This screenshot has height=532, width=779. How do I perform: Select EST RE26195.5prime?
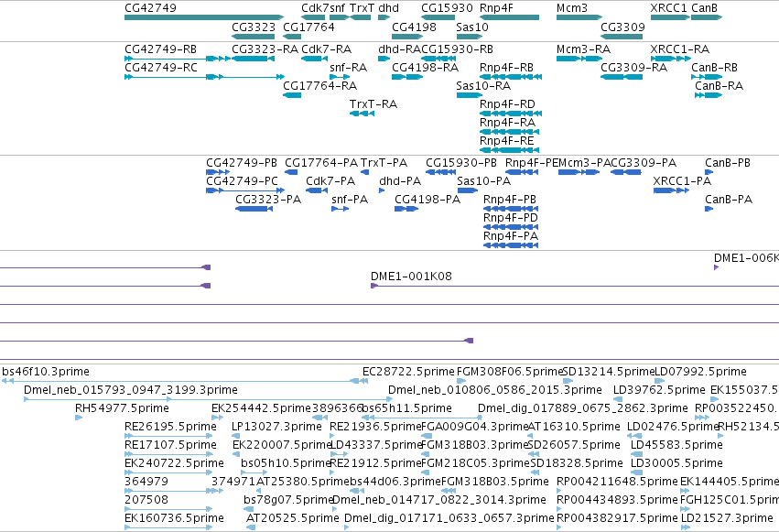tap(169, 436)
